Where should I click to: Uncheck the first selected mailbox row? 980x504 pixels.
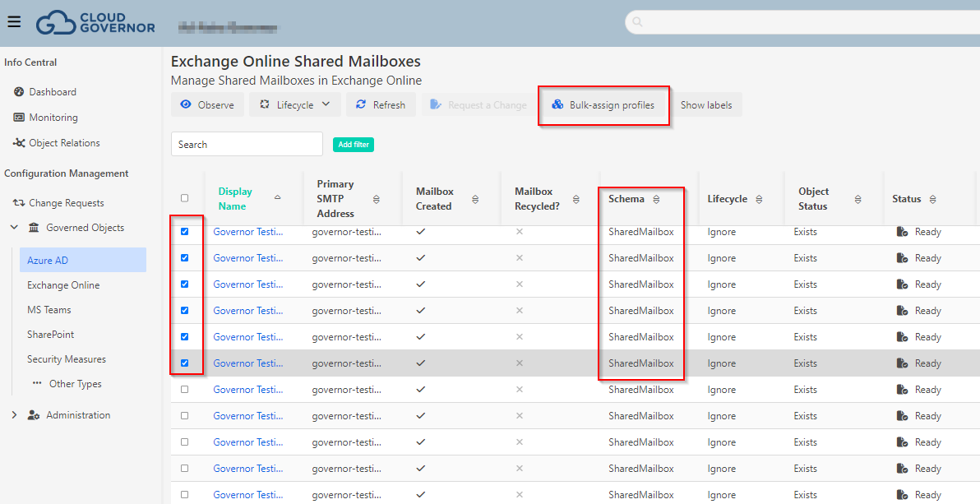184,231
